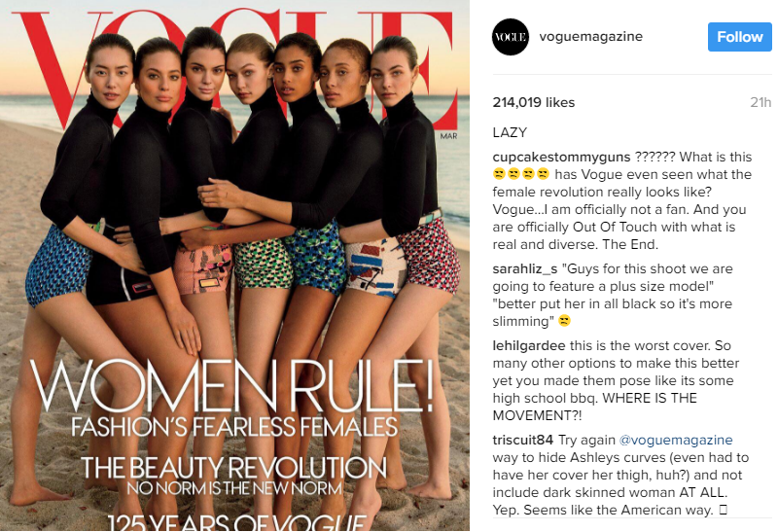
Task: Click the unrendered emoji box ending last comment
Action: [723, 510]
